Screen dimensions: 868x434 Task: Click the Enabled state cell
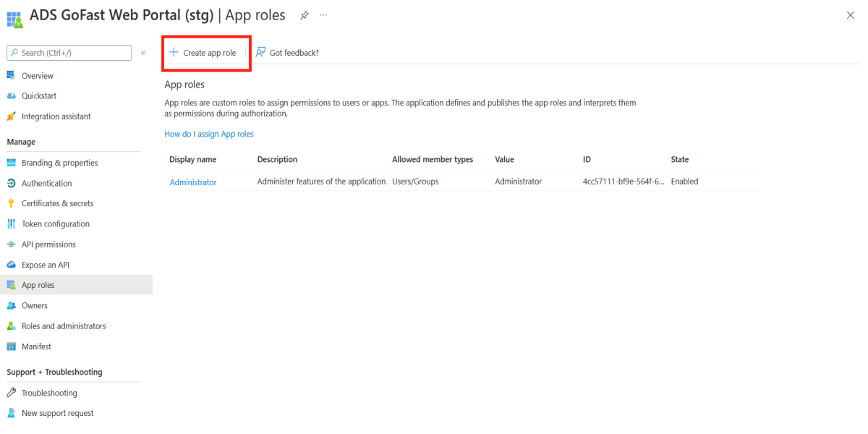pos(685,182)
